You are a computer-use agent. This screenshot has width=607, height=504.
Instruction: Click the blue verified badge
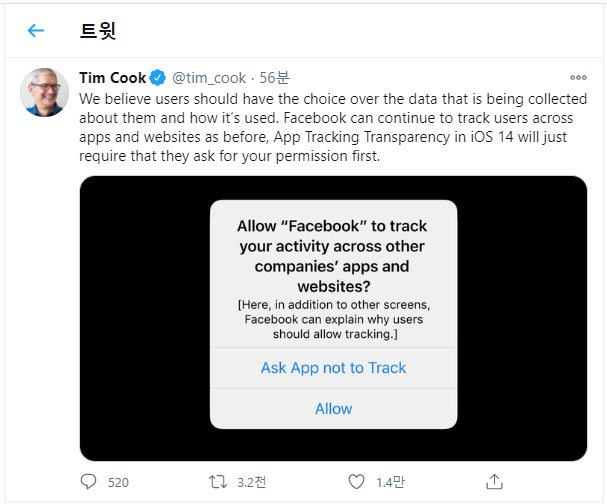click(158, 78)
